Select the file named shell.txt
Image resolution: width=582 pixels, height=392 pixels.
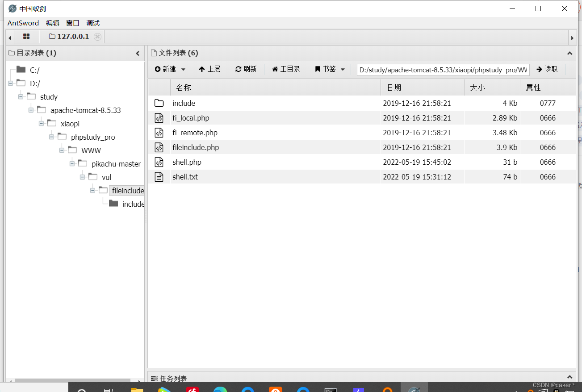185,177
